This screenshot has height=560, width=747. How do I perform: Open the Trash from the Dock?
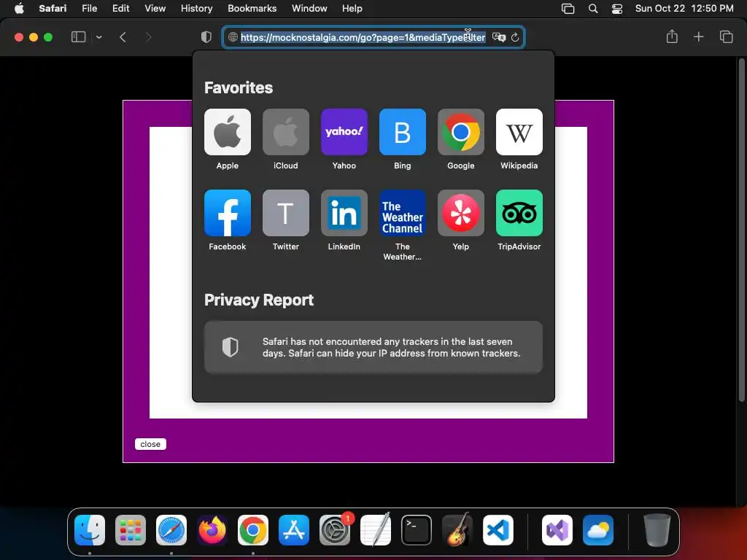[657, 530]
